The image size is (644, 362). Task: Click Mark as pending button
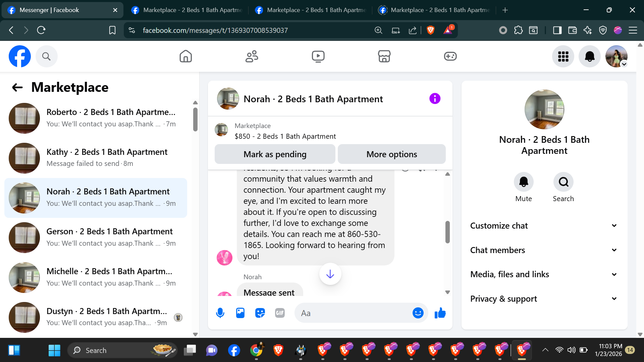(x=275, y=154)
